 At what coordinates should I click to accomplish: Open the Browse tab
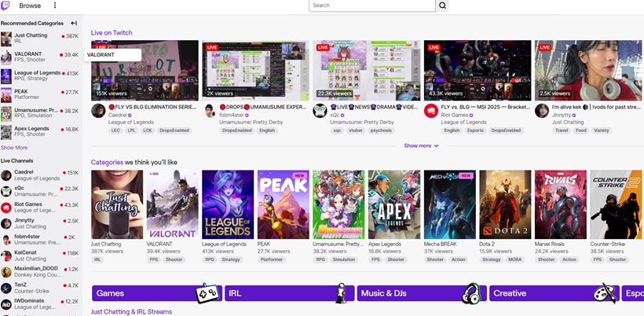(30, 6)
